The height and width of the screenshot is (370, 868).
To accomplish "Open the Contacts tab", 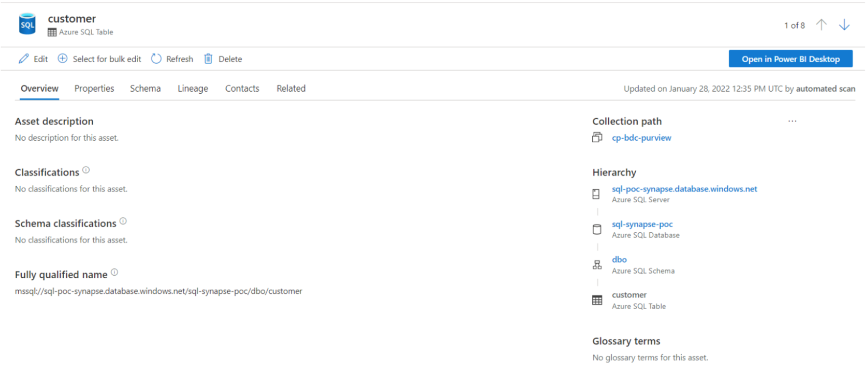I will [x=242, y=89].
